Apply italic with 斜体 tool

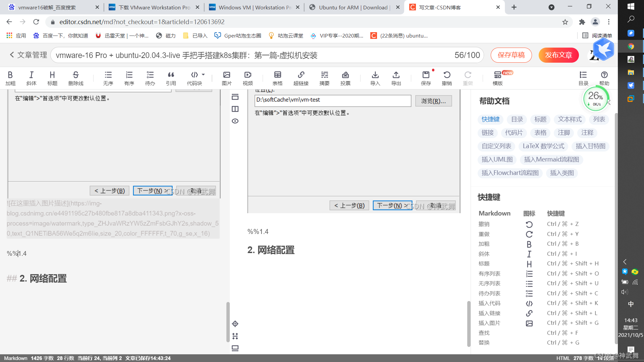[x=31, y=78]
